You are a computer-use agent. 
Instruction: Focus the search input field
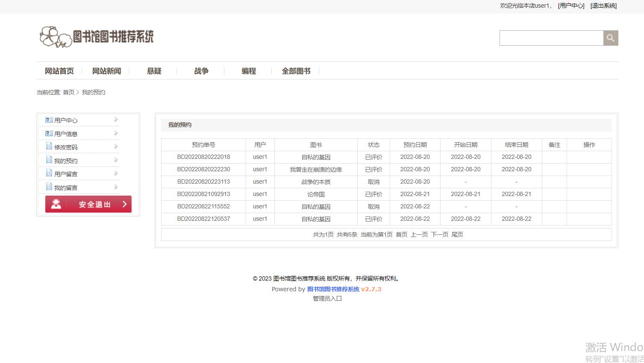pos(551,38)
